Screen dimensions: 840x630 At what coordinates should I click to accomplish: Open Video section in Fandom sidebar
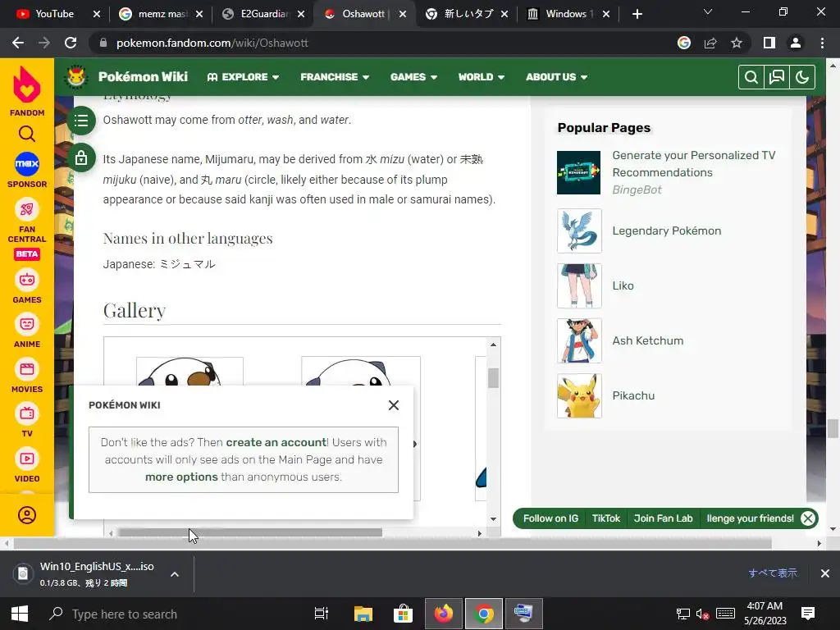(27, 459)
